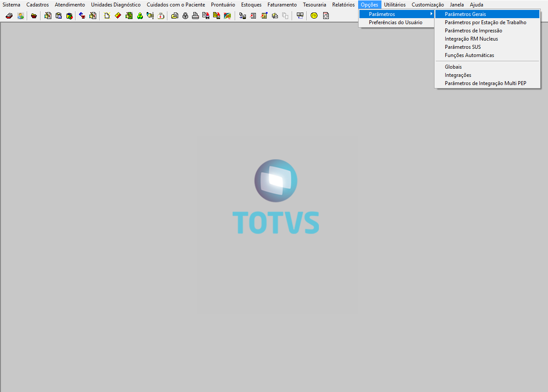Screen dimensions: 548x392
Task: Open the Sistema menu
Action: (12, 5)
